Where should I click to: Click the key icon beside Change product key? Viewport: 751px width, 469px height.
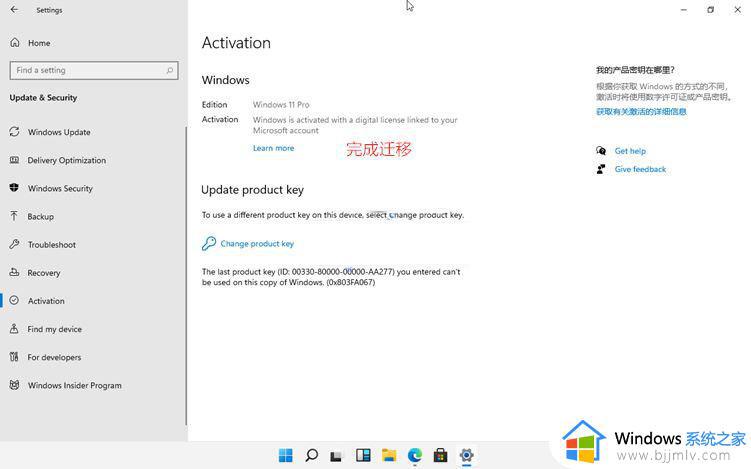coord(209,243)
